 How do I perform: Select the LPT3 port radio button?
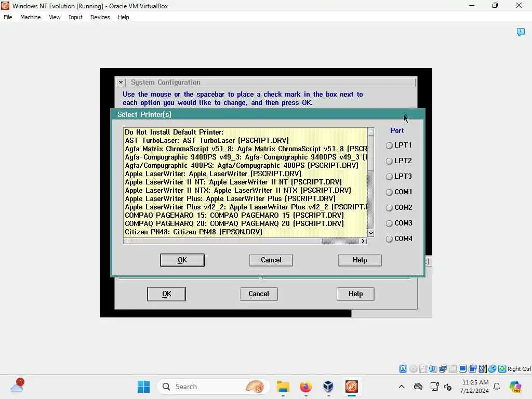389,177
